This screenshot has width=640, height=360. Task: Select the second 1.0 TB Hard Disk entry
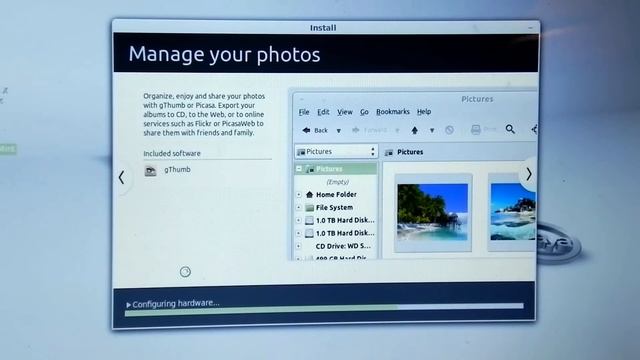(x=345, y=233)
